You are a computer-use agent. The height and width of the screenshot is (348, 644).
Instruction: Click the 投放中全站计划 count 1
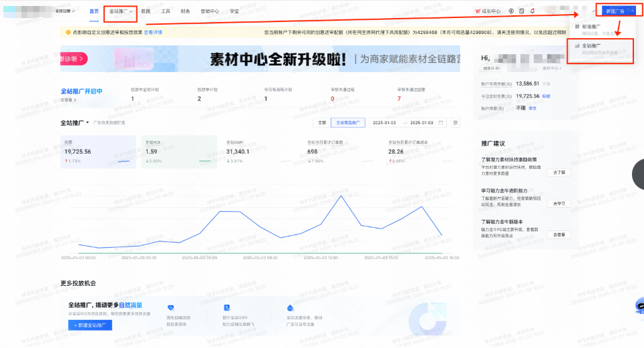[132, 99]
